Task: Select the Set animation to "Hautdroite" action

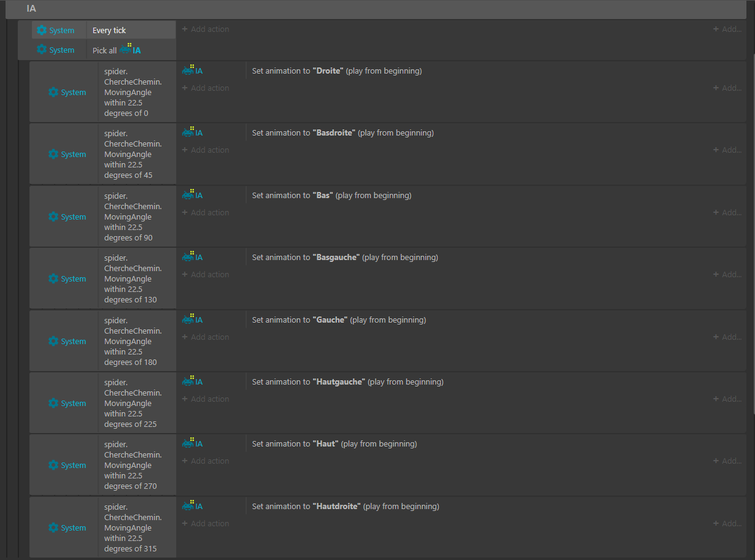Action: coord(346,506)
